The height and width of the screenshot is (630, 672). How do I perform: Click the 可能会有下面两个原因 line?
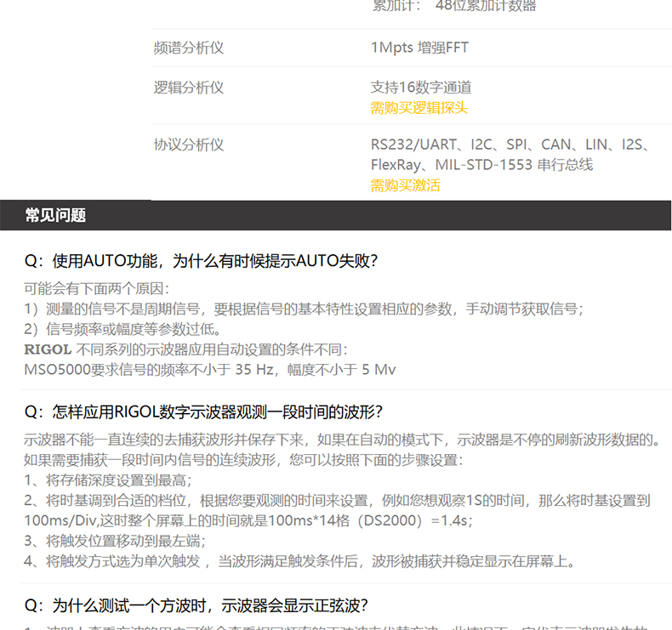(x=96, y=289)
